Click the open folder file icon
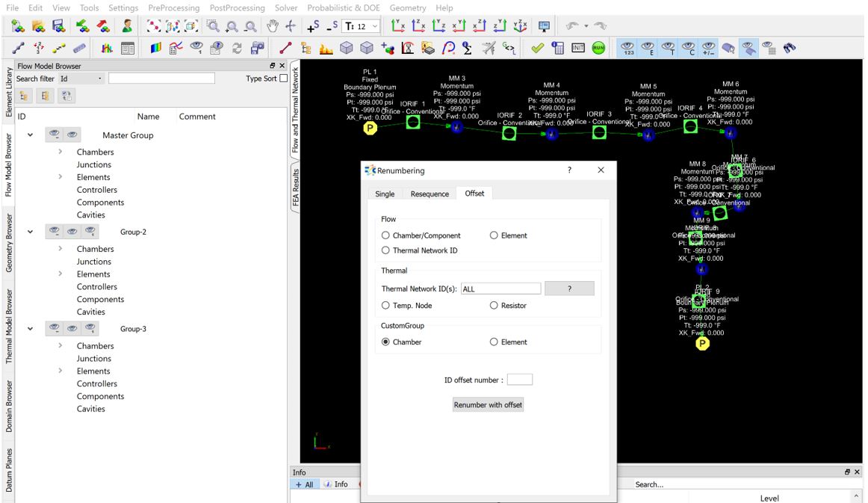The image size is (868, 503). coord(39,26)
